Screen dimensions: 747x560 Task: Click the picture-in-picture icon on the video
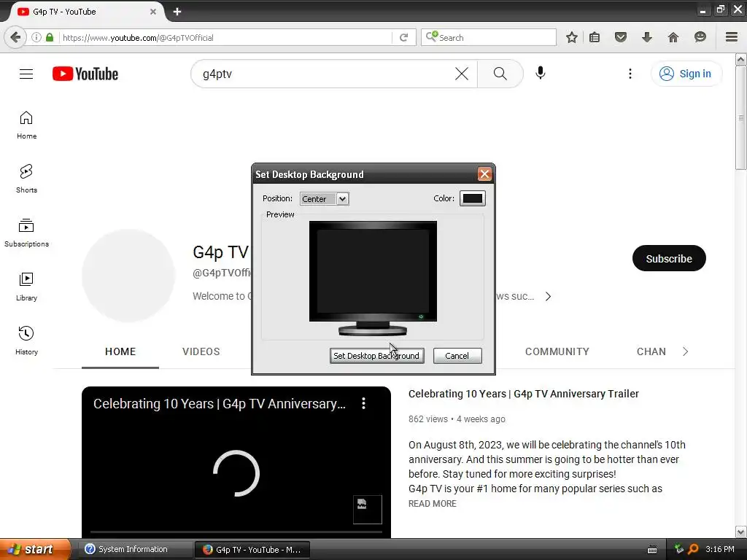tap(368, 510)
